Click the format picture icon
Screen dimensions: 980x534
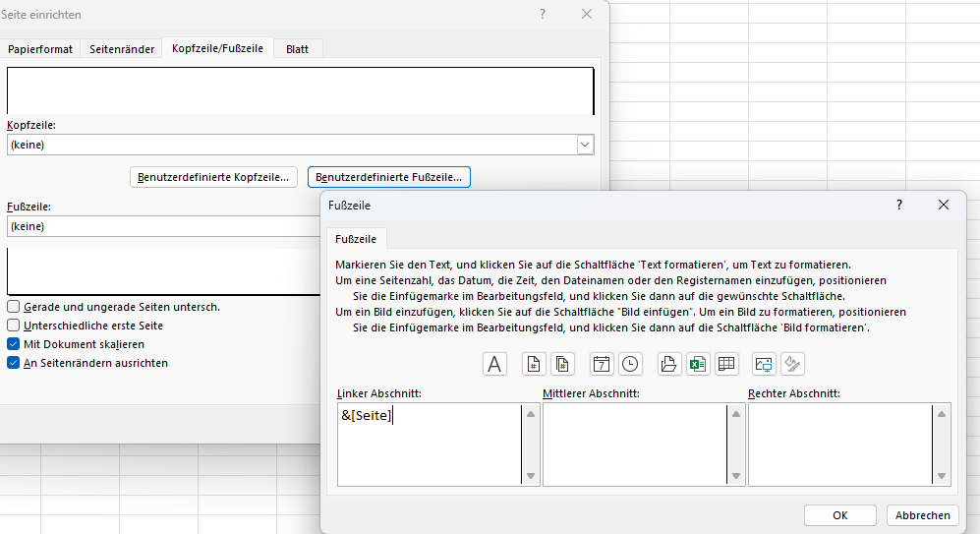[792, 364]
